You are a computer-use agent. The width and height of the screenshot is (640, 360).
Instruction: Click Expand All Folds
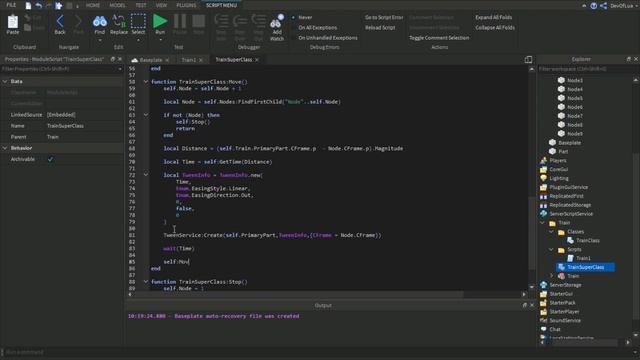click(493, 17)
